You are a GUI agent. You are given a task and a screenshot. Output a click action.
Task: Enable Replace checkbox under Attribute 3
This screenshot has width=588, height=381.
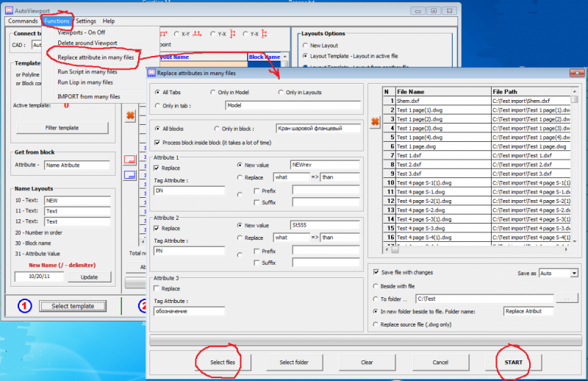[x=157, y=288]
